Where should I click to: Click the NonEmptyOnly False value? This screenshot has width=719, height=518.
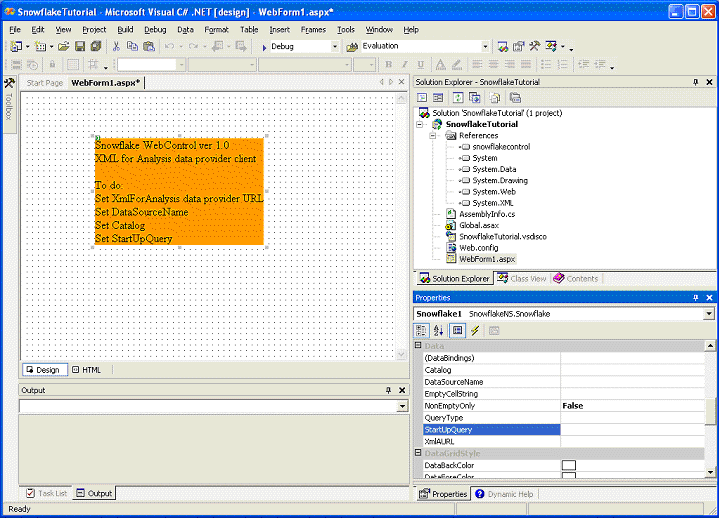(632, 406)
